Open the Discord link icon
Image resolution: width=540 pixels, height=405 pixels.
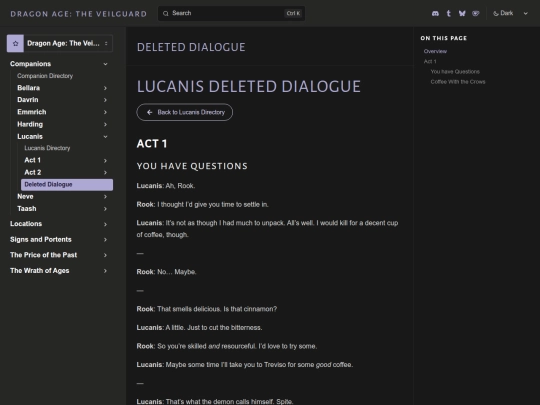pyautogui.click(x=435, y=13)
